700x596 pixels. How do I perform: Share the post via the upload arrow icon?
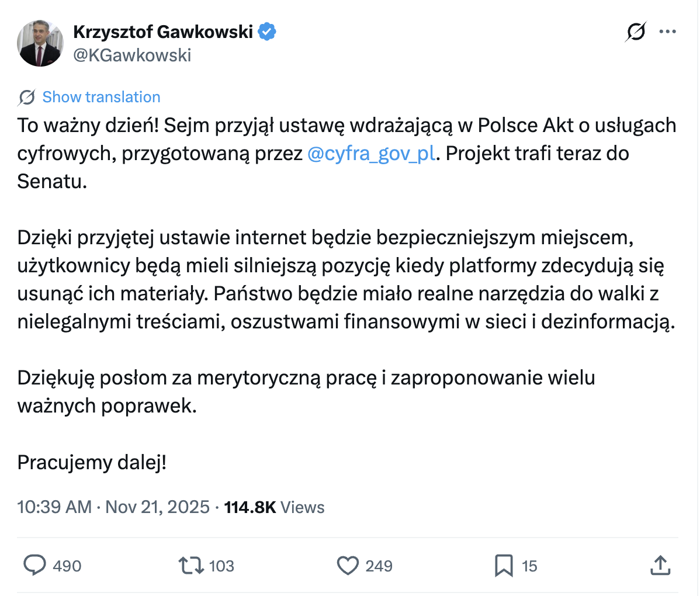coord(660,566)
